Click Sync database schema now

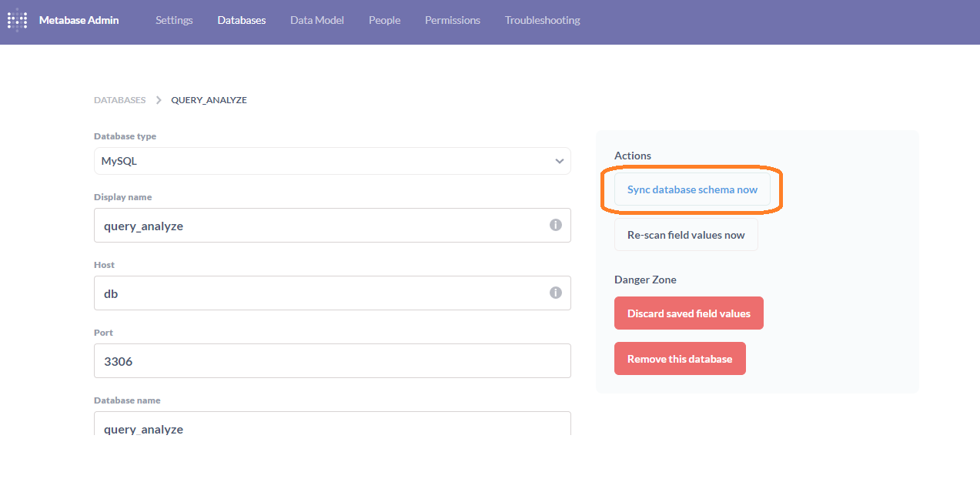(692, 189)
